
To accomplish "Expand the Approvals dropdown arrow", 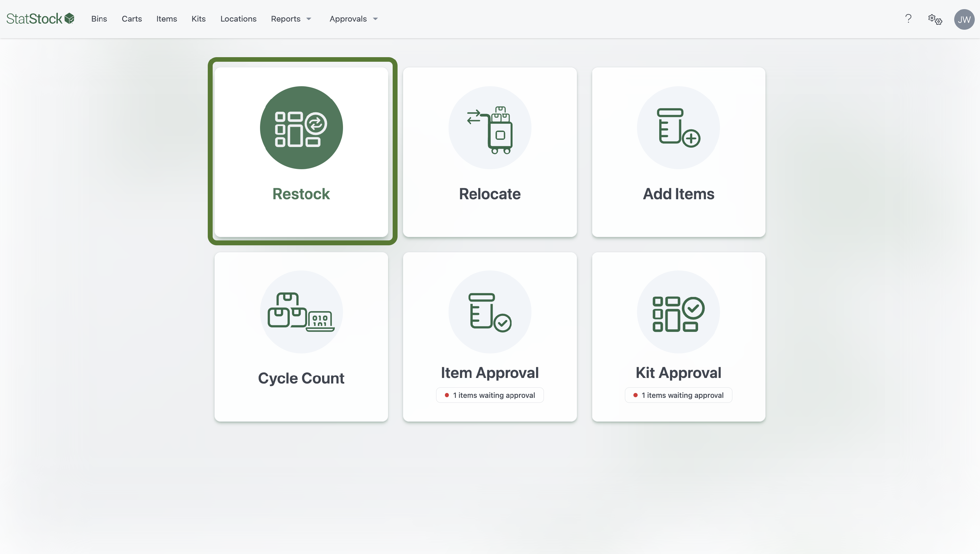I will pos(375,19).
